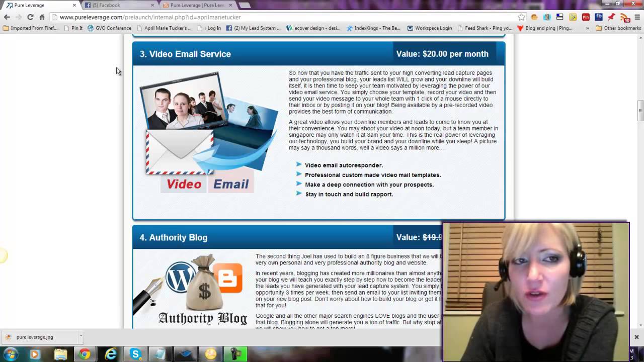This screenshot has width=644, height=362.
Task: Open a new tab button
Action: click(245, 5)
